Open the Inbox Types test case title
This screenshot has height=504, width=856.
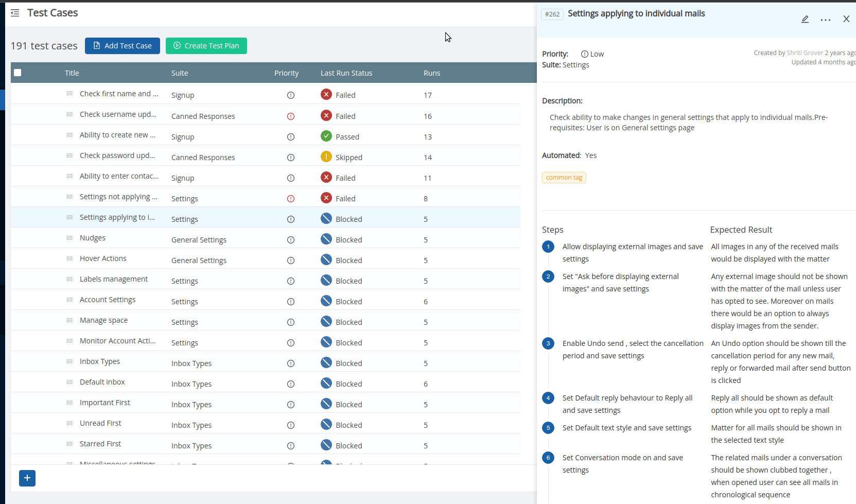click(100, 361)
